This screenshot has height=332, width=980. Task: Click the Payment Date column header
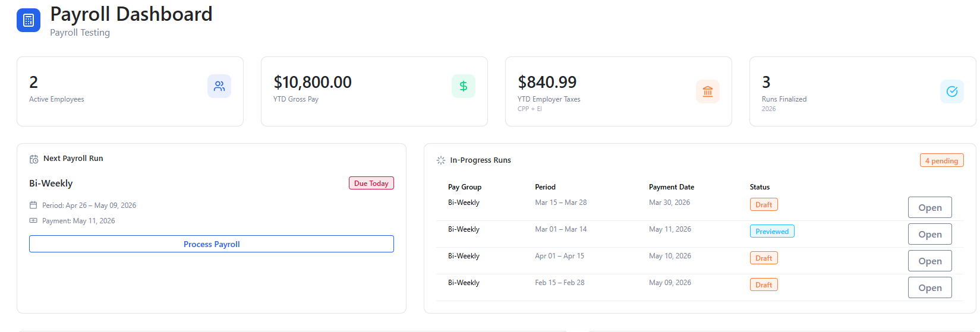672,187
